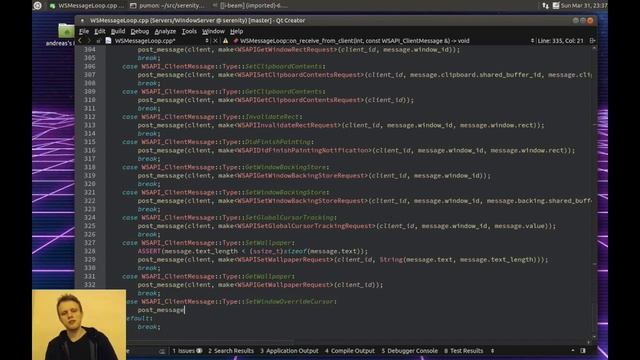This screenshot has width=640, height=360.
Task: Click the scroll down arrow of the editor scrollbar
Action: click(594, 337)
